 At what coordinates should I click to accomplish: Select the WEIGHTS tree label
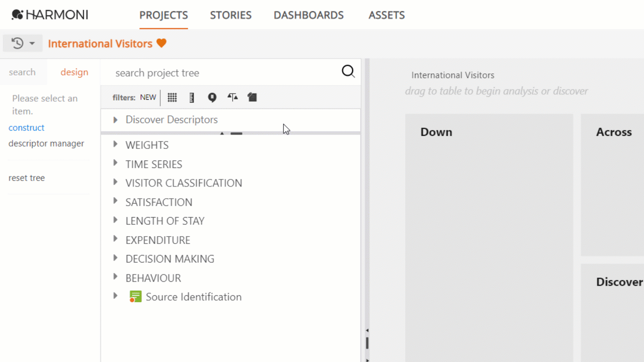(147, 145)
